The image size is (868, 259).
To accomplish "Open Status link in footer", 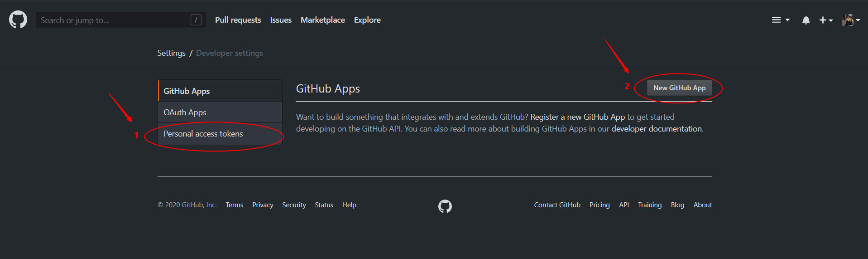I will tap(324, 205).
